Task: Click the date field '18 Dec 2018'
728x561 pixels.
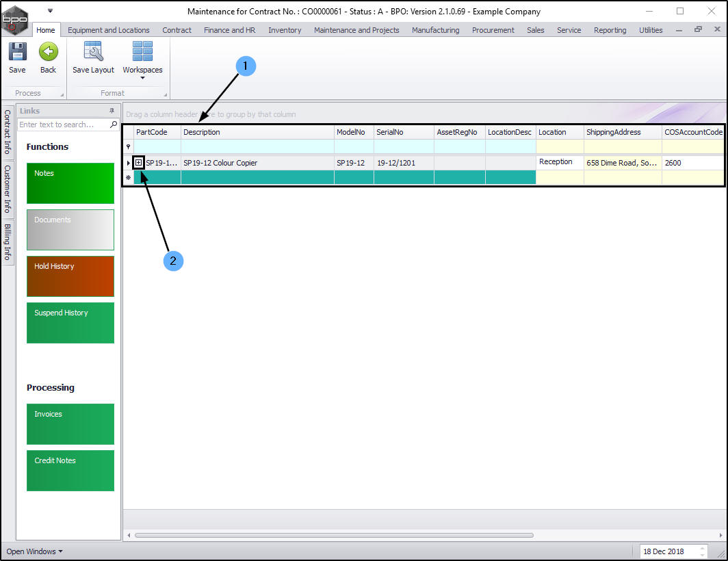Action: [668, 551]
